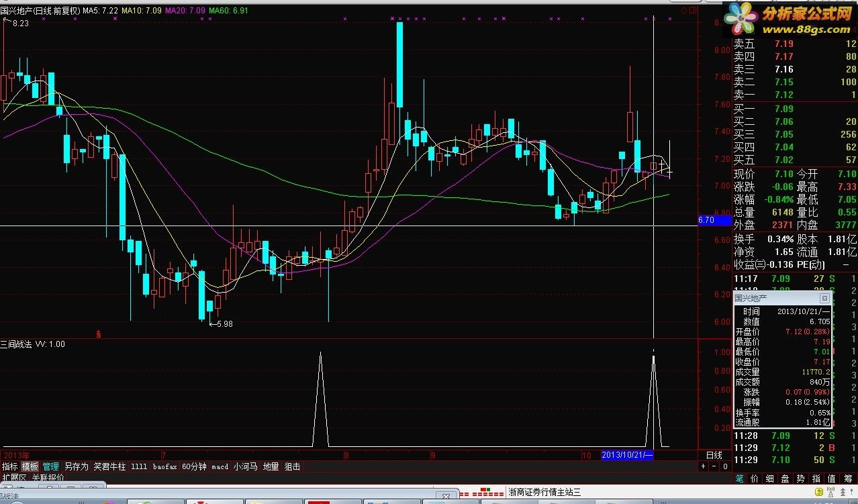Click the 2013/10/21 date marker on time axis
This screenshot has height=504, width=858.
coord(627,455)
